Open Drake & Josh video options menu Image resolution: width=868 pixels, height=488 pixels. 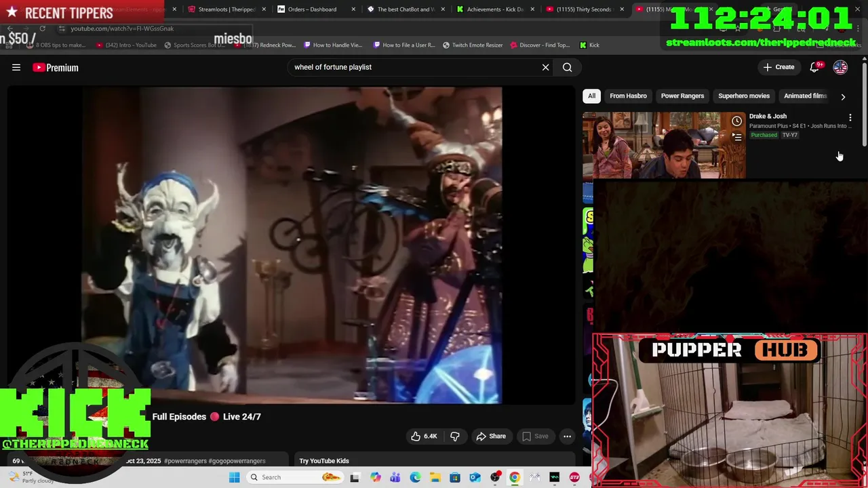tap(850, 118)
